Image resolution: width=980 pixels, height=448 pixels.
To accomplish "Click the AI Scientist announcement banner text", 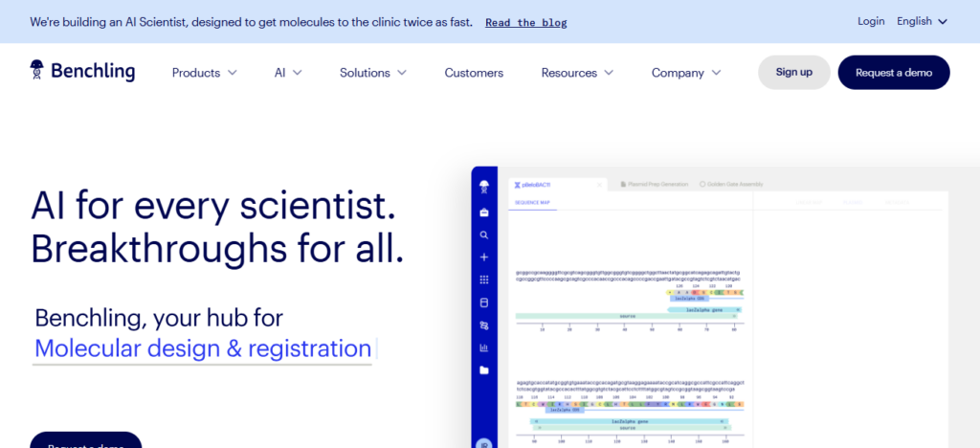I will click(x=252, y=22).
